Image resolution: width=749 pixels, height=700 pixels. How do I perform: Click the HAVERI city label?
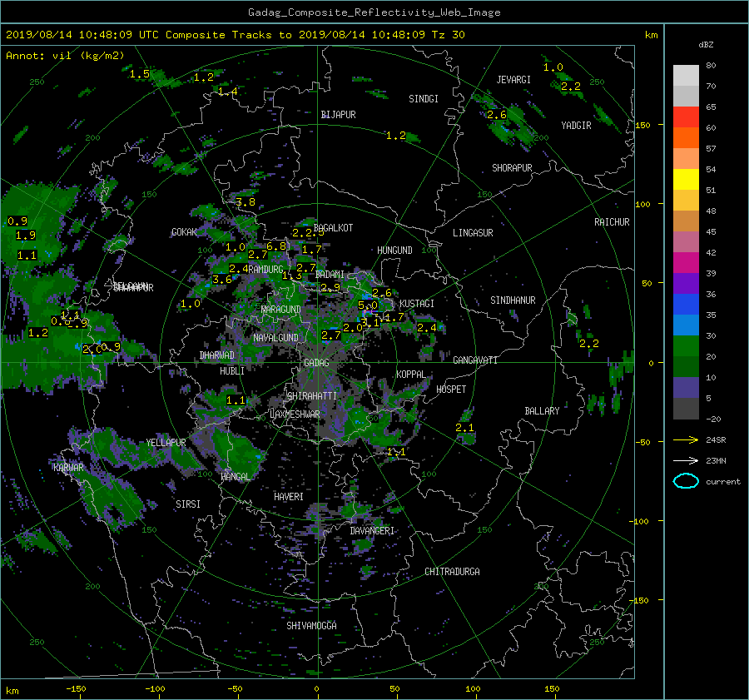point(289,497)
